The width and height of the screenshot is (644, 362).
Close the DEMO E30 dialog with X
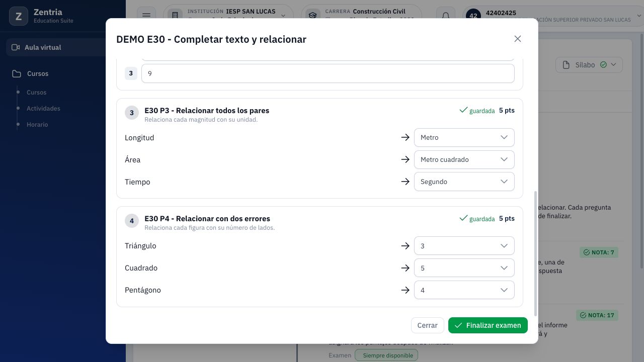pyautogui.click(x=518, y=39)
